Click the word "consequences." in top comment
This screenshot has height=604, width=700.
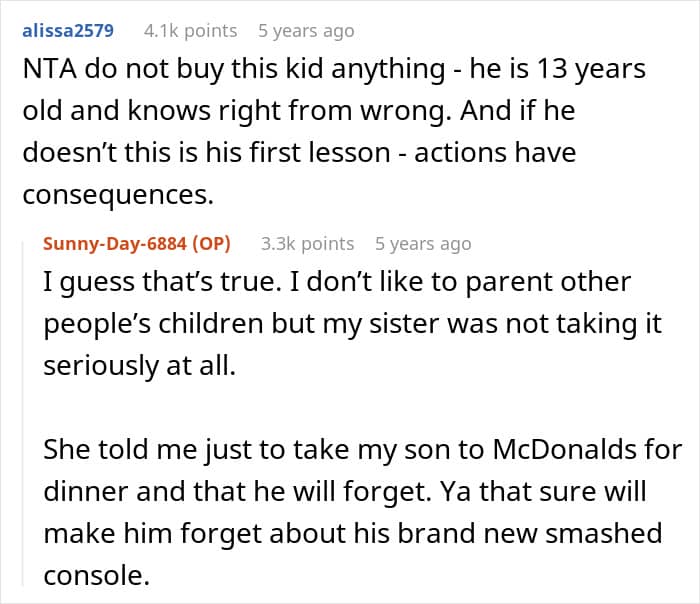tap(117, 196)
